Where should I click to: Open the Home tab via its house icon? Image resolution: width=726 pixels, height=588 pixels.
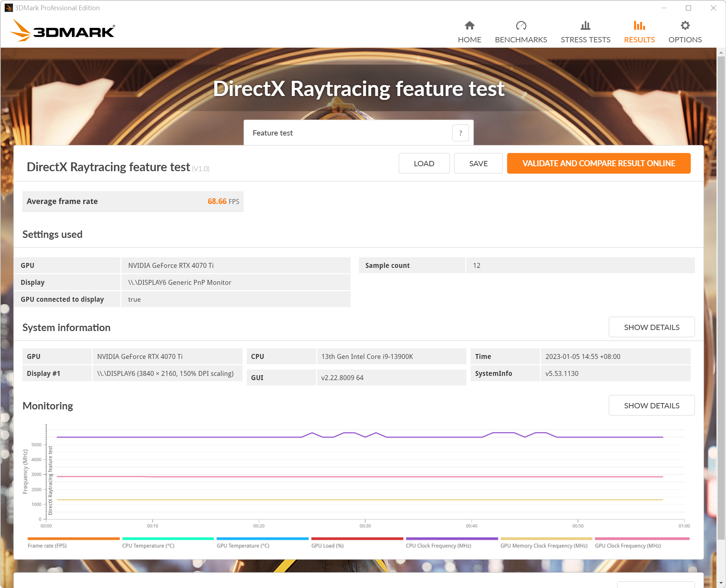[469, 26]
